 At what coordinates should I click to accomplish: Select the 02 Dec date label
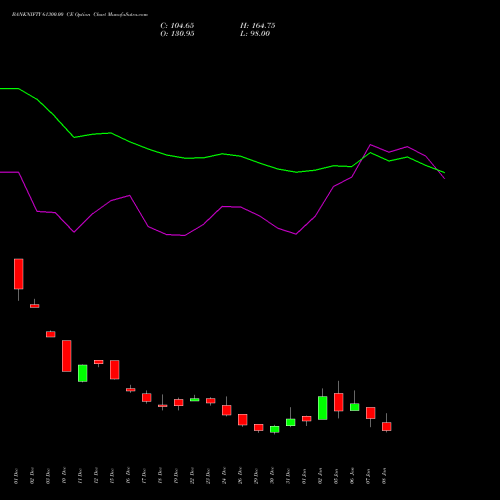pos(32,476)
